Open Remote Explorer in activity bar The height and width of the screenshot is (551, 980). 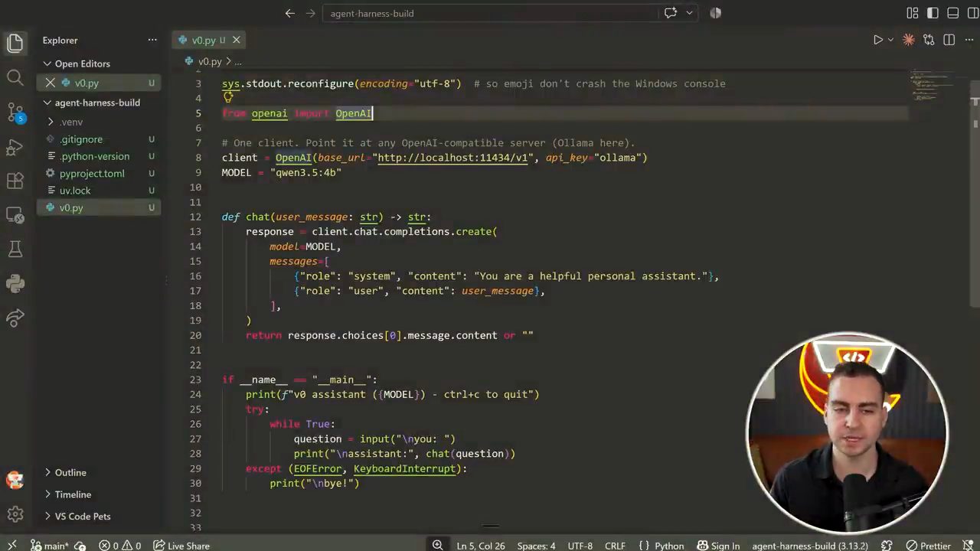pos(15,215)
